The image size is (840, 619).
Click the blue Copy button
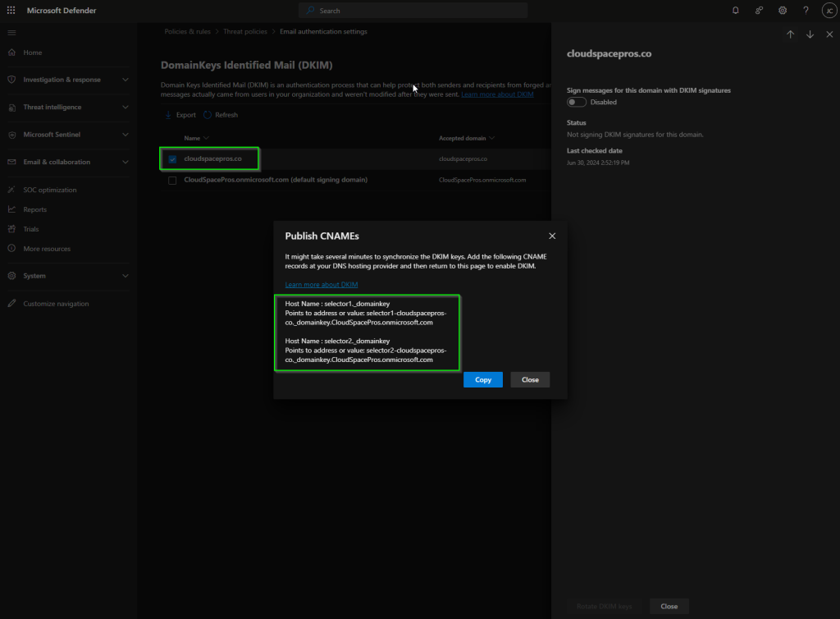tap(482, 379)
